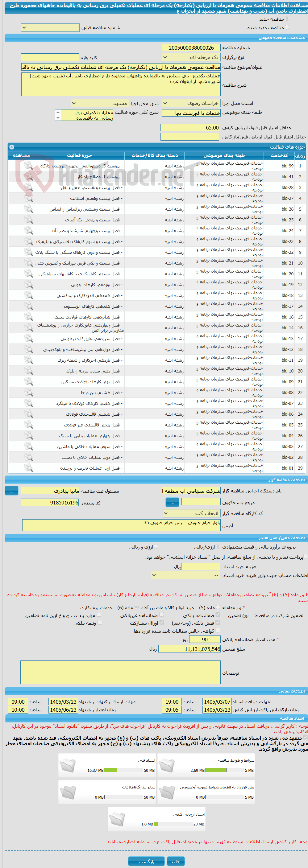
Task: Open the view icon for row bld-14
Action: coord(28,327)
